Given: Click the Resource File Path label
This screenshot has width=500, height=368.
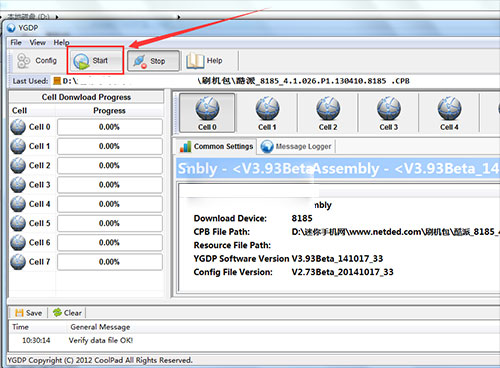Looking at the screenshot, I should [232, 245].
